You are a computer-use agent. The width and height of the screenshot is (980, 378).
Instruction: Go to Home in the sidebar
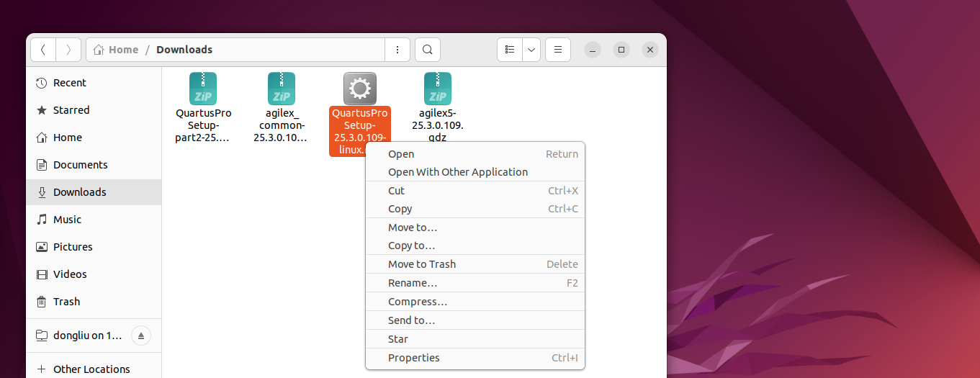94,138
